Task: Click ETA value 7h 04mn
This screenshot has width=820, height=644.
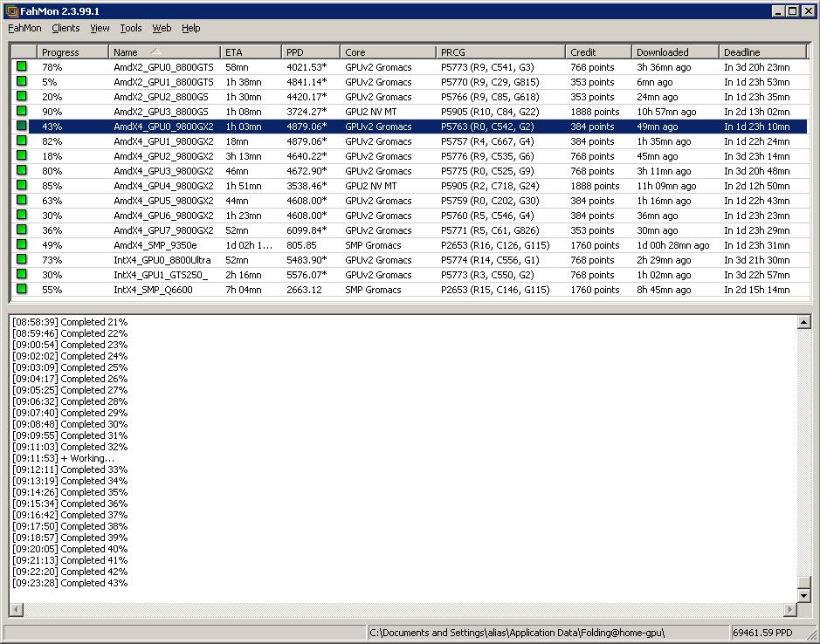Action: coord(243,290)
